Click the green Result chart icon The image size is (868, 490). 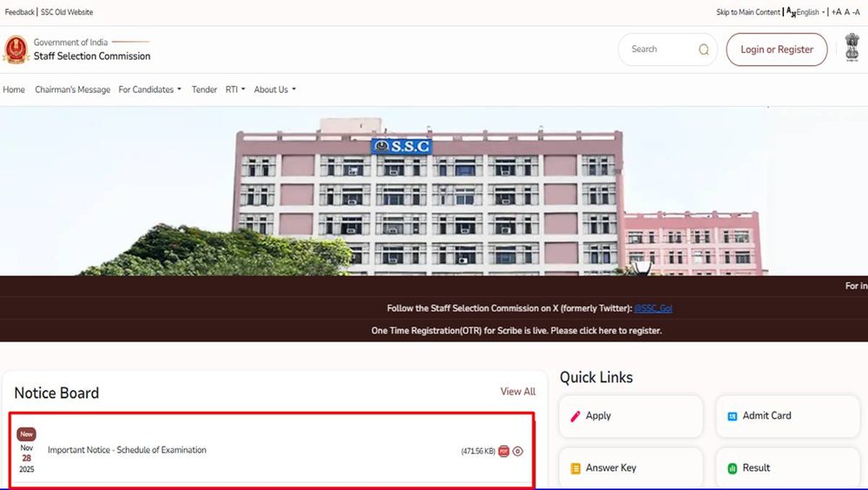point(732,468)
